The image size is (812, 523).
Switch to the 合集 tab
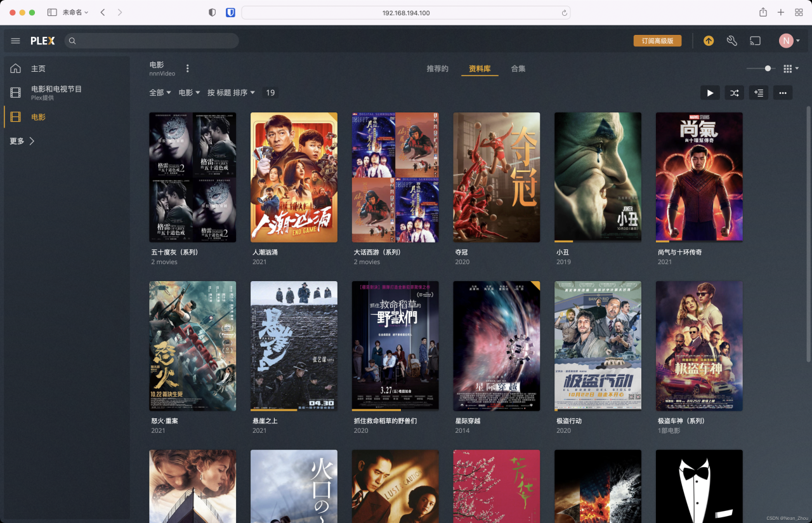coord(518,69)
